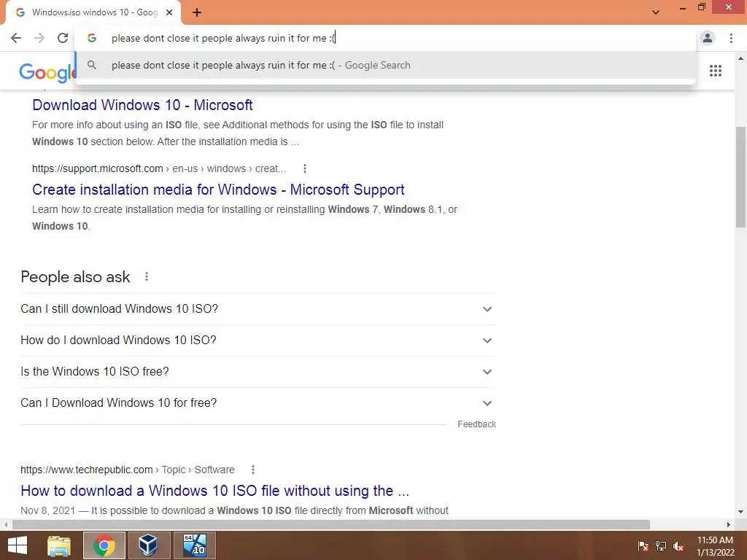
Task: Click the browser forward arrow
Action: pos(39,38)
